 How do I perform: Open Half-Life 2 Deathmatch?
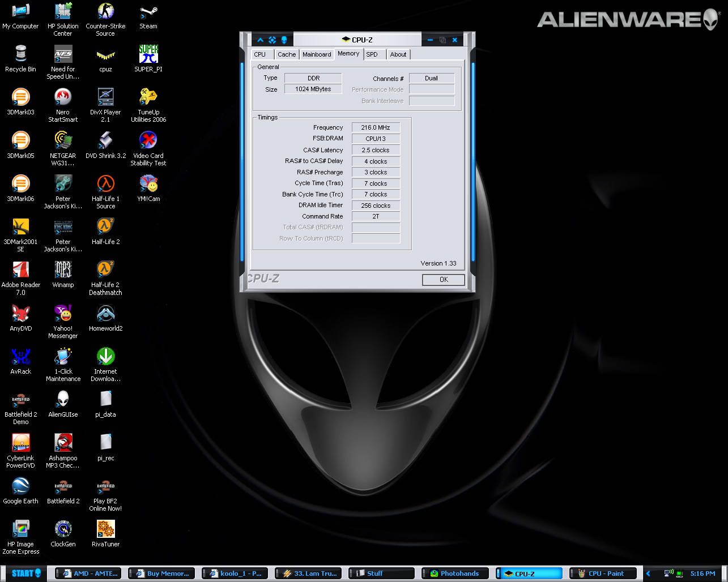(105, 279)
